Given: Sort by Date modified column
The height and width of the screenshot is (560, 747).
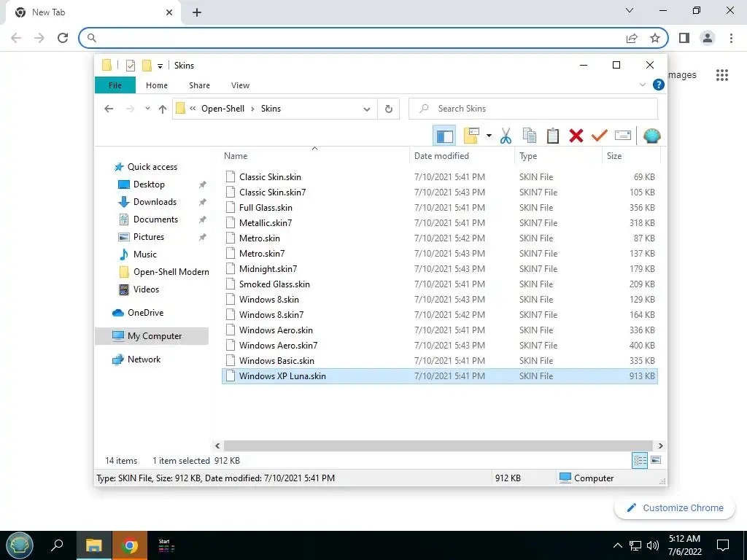Looking at the screenshot, I should coord(462,156).
